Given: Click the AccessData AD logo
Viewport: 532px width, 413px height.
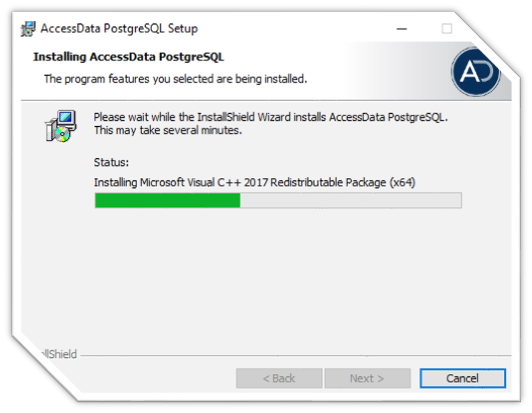Looking at the screenshot, I should coord(476,72).
